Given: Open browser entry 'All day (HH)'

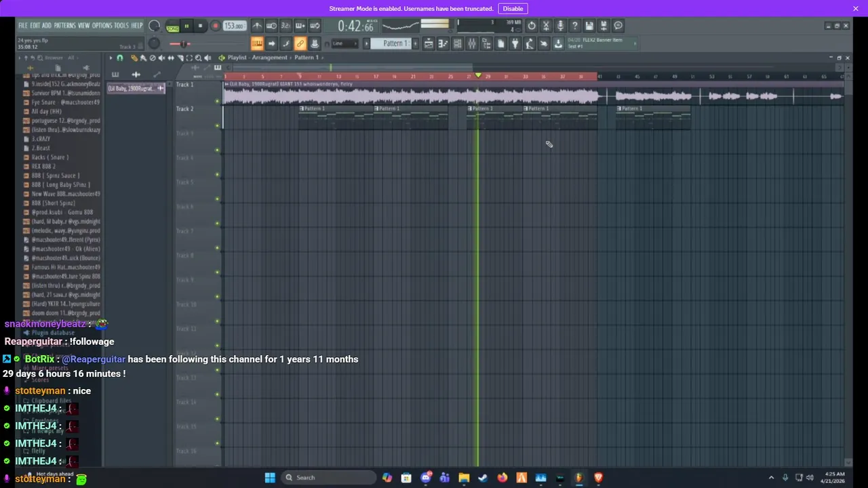Looking at the screenshot, I should click(x=46, y=111).
